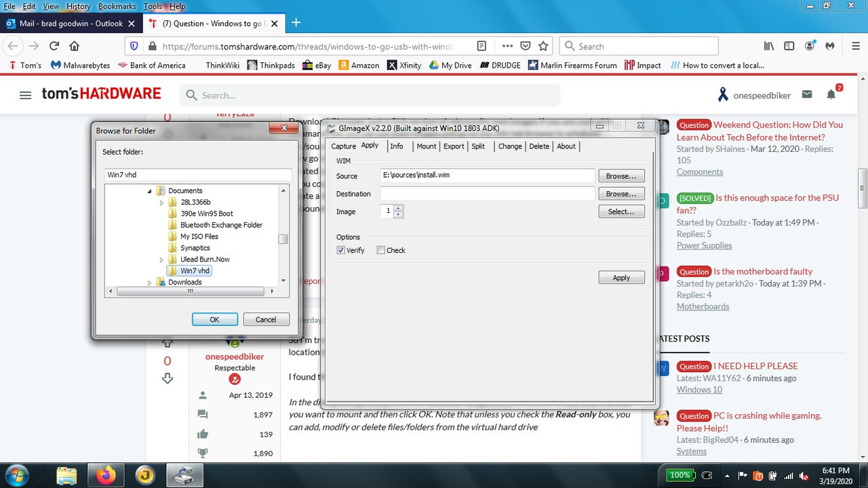The height and width of the screenshot is (488, 868).
Task: Open 'Is the motherboard faulty' thread
Action: click(x=763, y=271)
